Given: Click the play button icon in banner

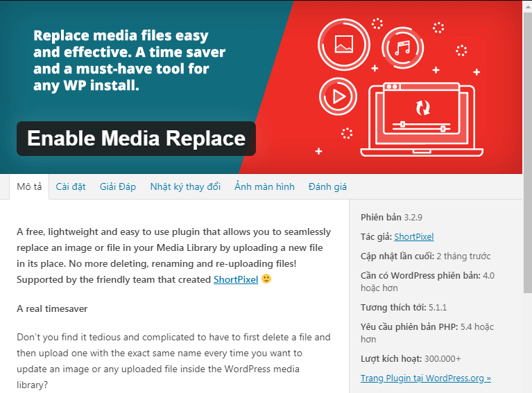Looking at the screenshot, I should click(338, 96).
